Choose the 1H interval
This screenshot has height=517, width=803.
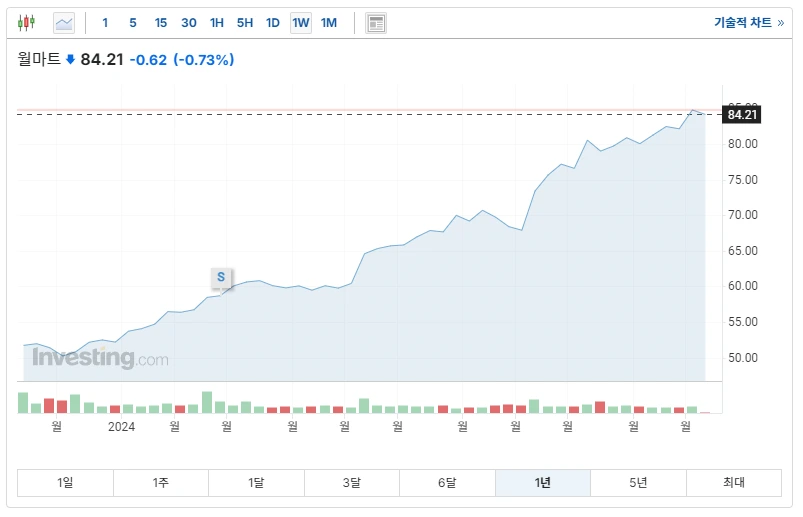pos(217,23)
